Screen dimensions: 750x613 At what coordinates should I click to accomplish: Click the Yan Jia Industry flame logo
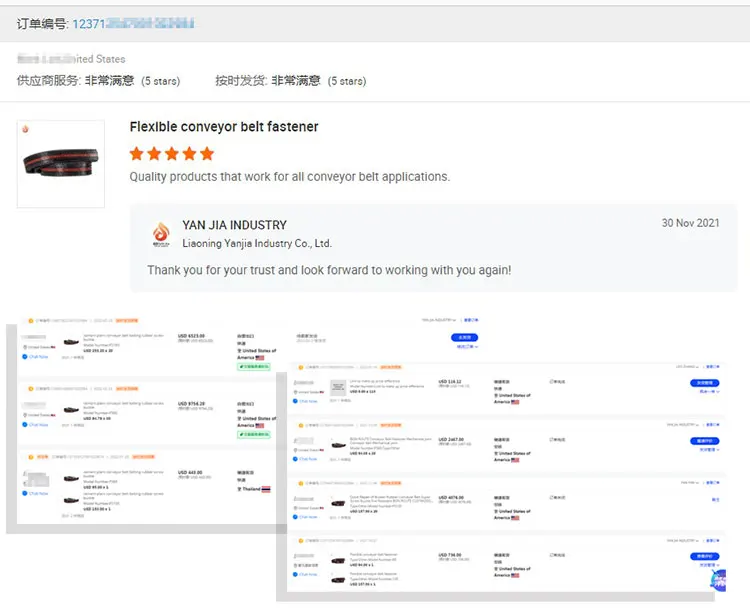pos(161,234)
